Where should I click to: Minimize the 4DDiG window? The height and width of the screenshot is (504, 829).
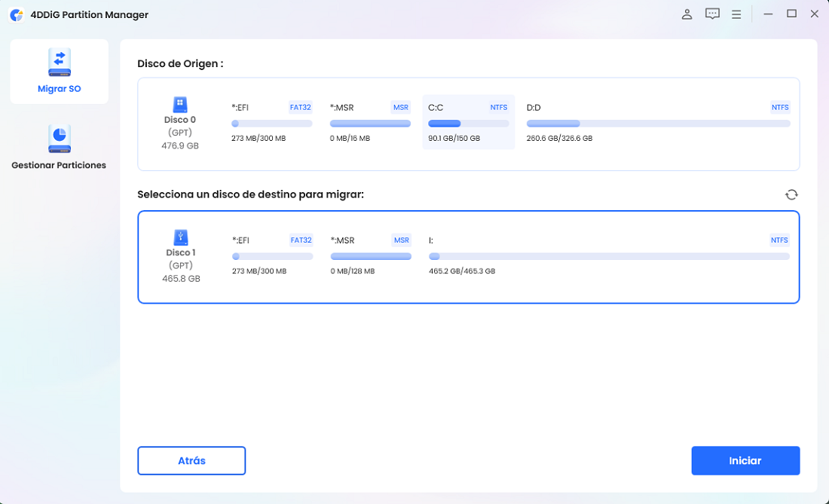768,14
